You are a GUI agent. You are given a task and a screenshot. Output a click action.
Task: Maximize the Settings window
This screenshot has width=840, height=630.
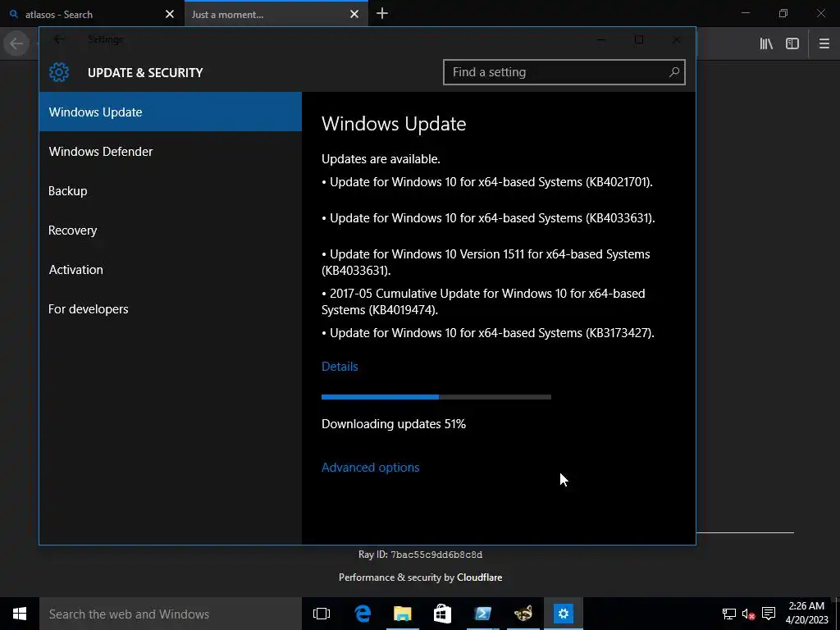pyautogui.click(x=638, y=39)
